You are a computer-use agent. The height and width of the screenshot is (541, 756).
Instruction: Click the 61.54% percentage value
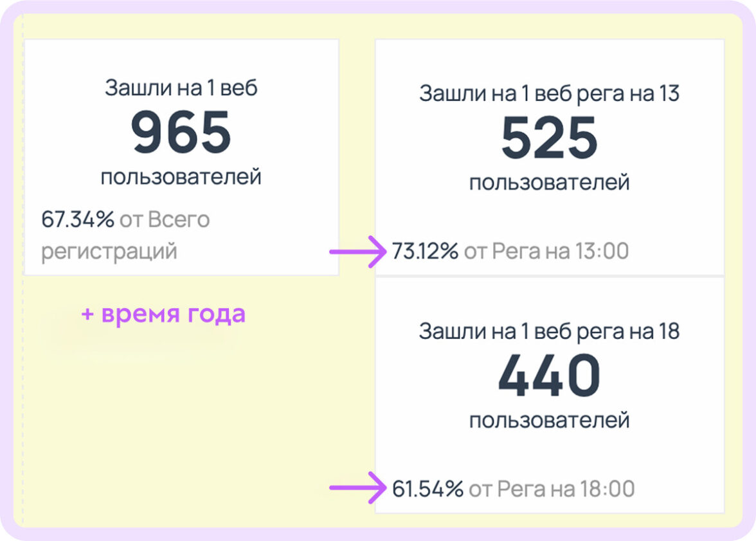(x=428, y=490)
